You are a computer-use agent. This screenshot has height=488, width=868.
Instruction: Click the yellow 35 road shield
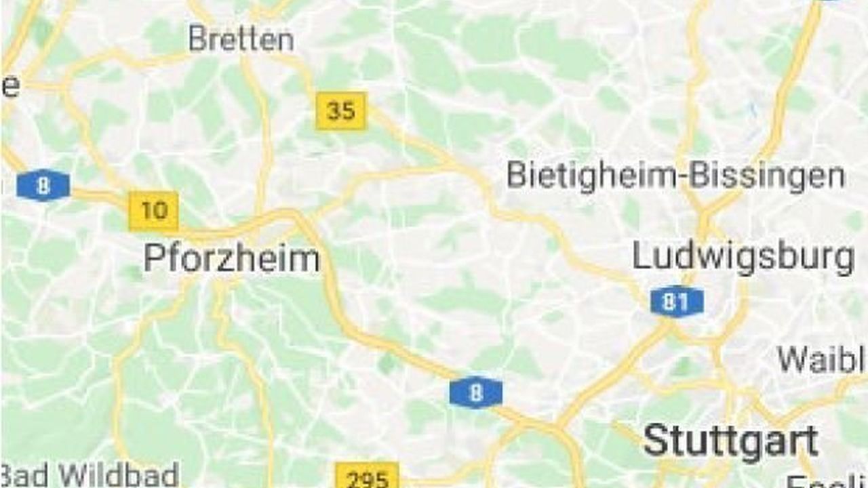(x=341, y=110)
